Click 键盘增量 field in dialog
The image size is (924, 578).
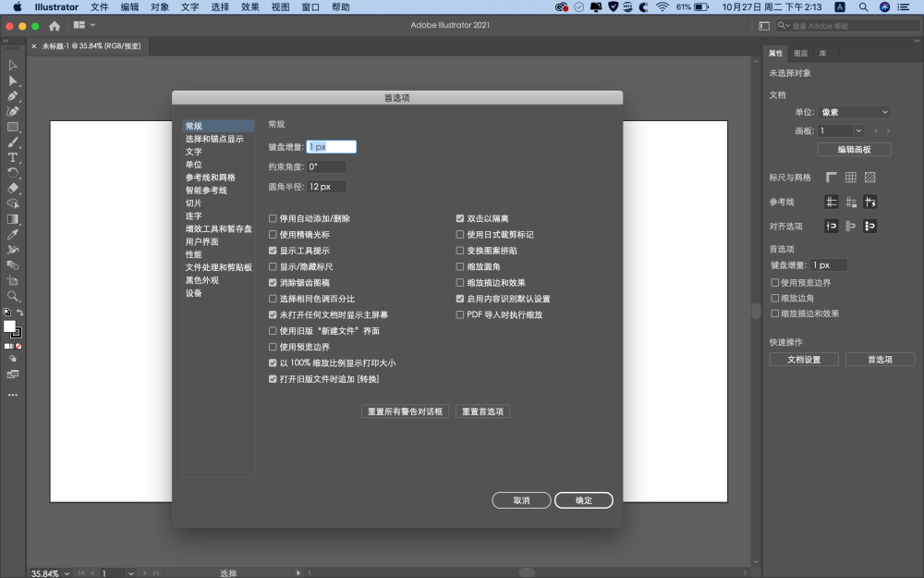pyautogui.click(x=331, y=147)
